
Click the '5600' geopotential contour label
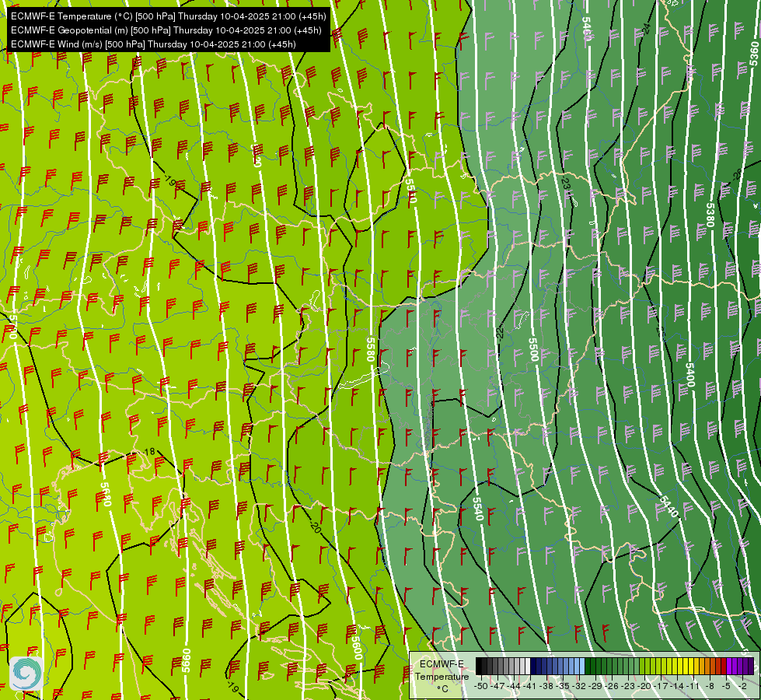click(357, 648)
